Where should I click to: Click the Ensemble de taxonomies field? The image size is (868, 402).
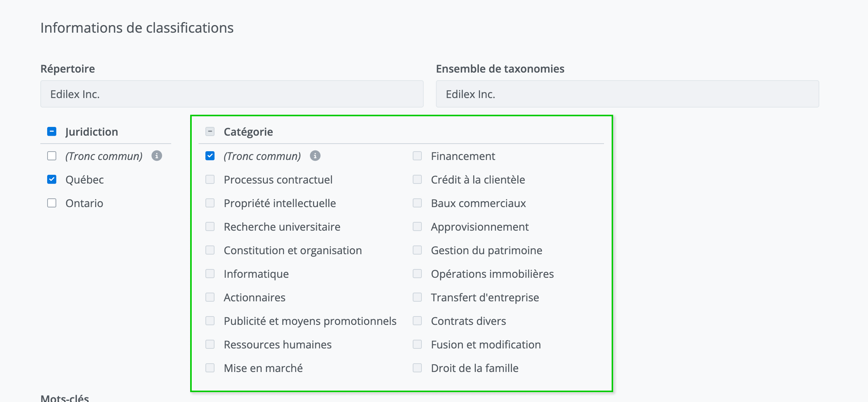(627, 94)
